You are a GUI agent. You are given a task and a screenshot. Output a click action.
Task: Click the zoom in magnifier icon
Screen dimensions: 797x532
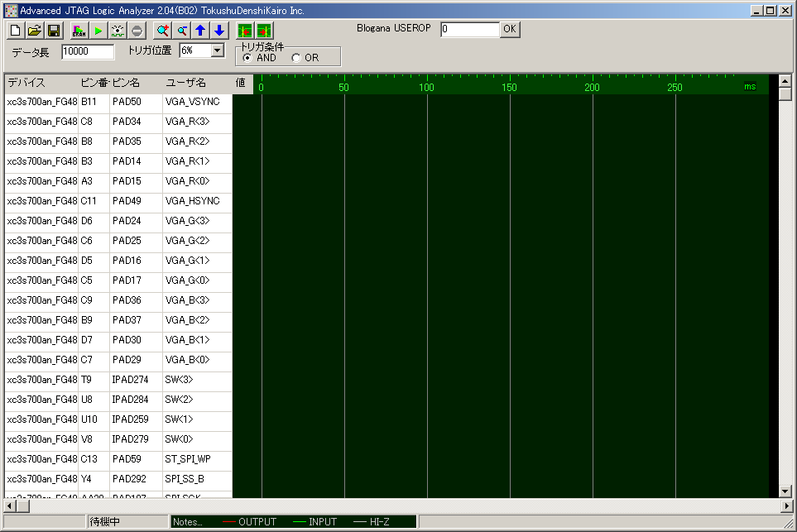162,31
